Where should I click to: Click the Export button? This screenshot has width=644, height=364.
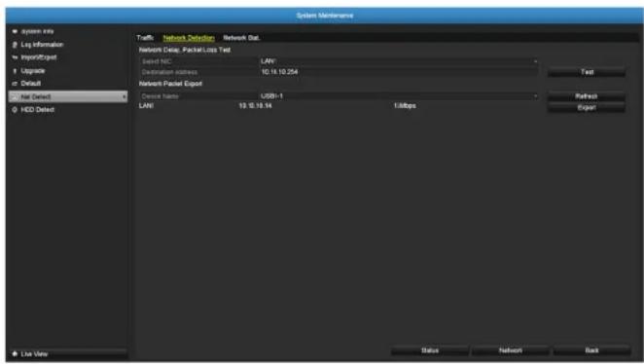(x=587, y=108)
